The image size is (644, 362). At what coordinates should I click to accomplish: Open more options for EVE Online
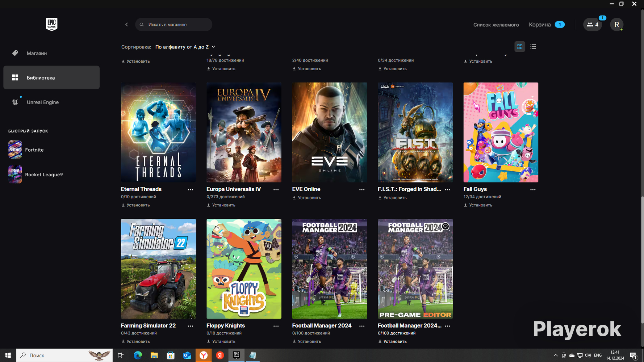362,190
